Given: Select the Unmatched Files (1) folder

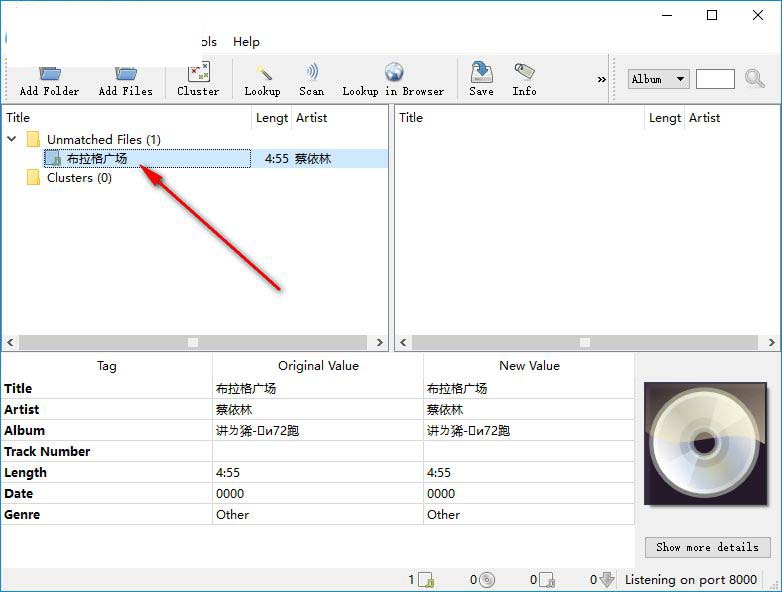Looking at the screenshot, I should pyautogui.click(x=104, y=139).
